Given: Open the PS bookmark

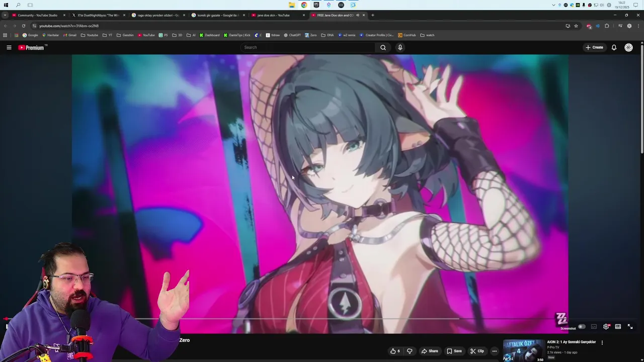Looking at the screenshot, I should (164, 35).
